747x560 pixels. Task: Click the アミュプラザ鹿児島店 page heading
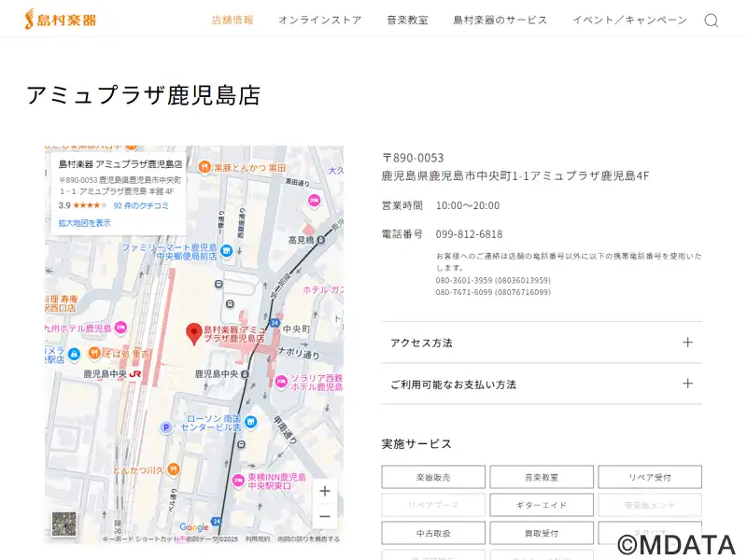click(144, 95)
